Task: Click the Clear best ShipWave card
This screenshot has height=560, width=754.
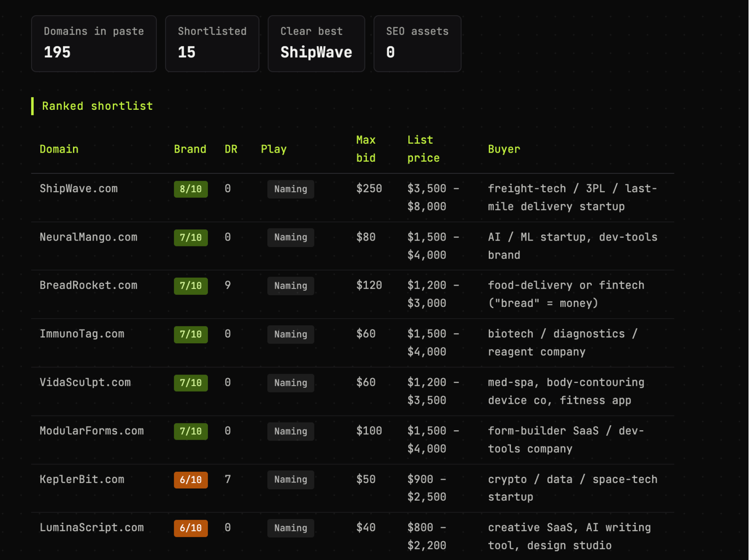Action: [316, 44]
